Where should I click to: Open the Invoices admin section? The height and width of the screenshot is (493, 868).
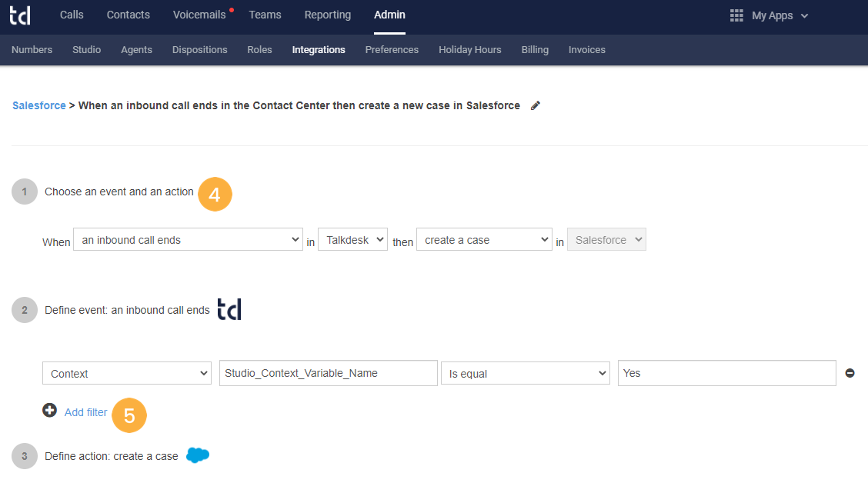pos(587,50)
